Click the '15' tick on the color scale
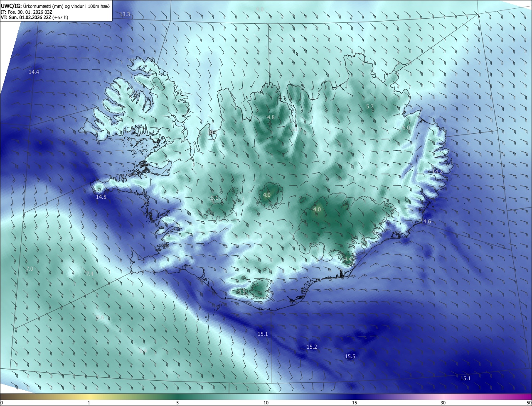 [355, 403]
